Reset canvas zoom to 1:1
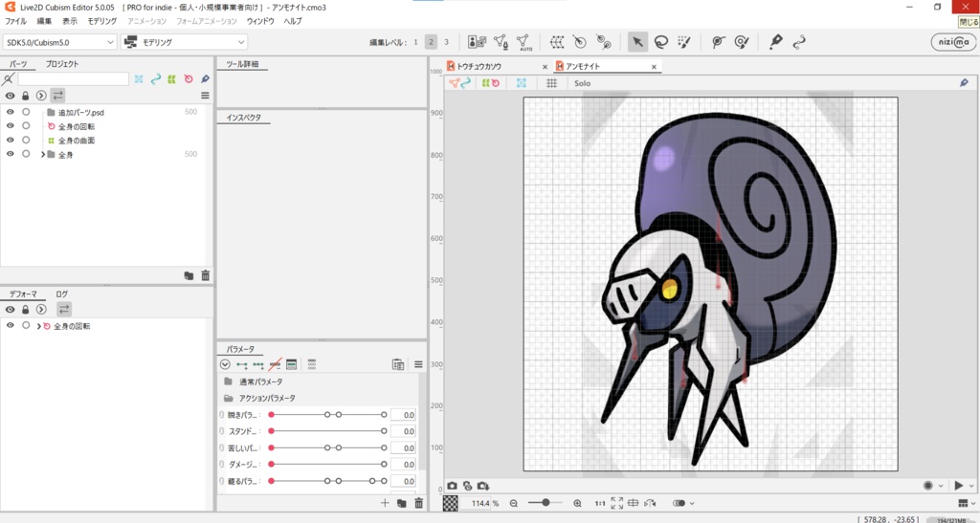 click(x=599, y=503)
